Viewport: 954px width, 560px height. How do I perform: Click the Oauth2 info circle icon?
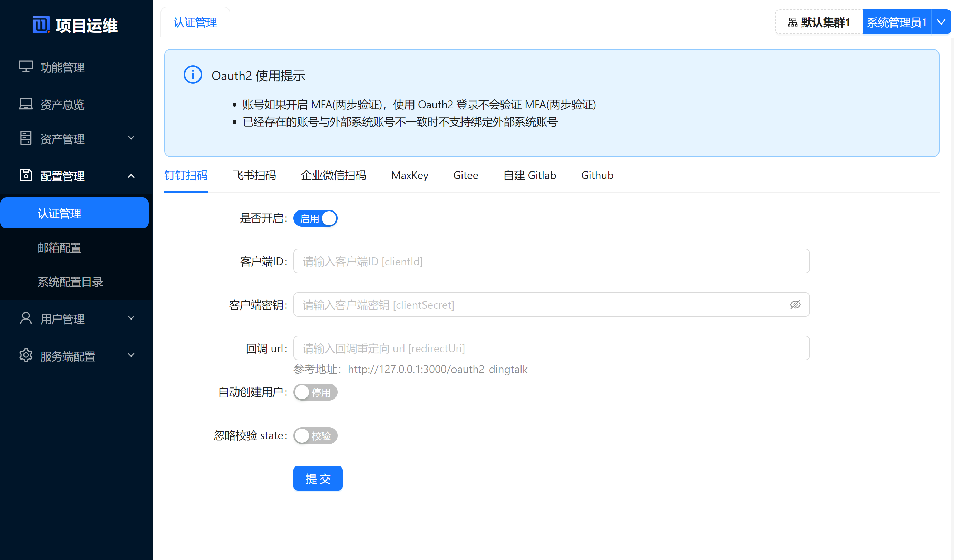pyautogui.click(x=193, y=75)
